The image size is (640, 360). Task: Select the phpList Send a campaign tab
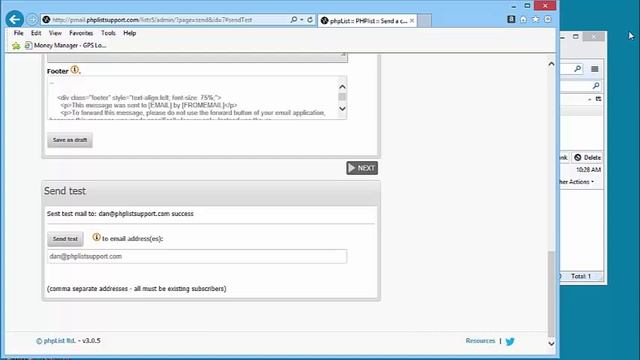coord(367,20)
